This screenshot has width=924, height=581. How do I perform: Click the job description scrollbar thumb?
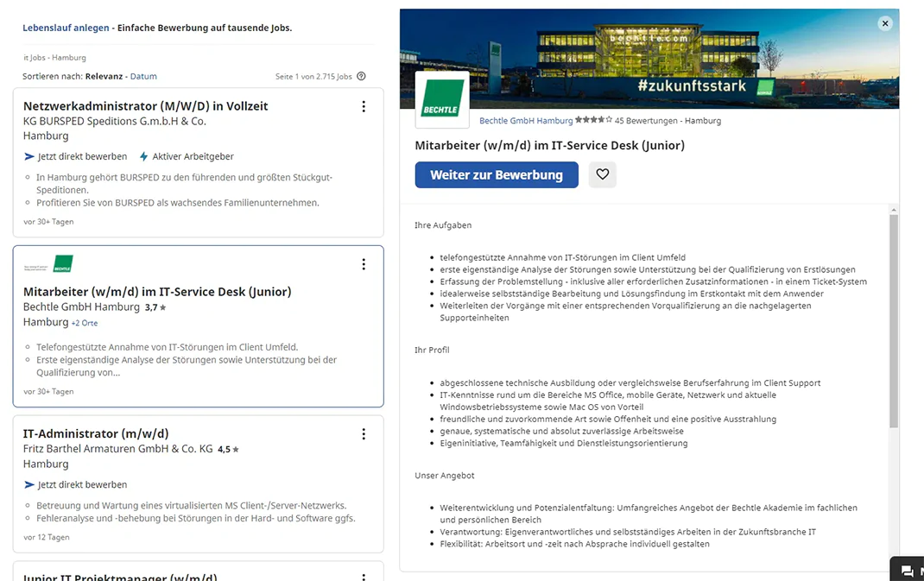(894, 321)
